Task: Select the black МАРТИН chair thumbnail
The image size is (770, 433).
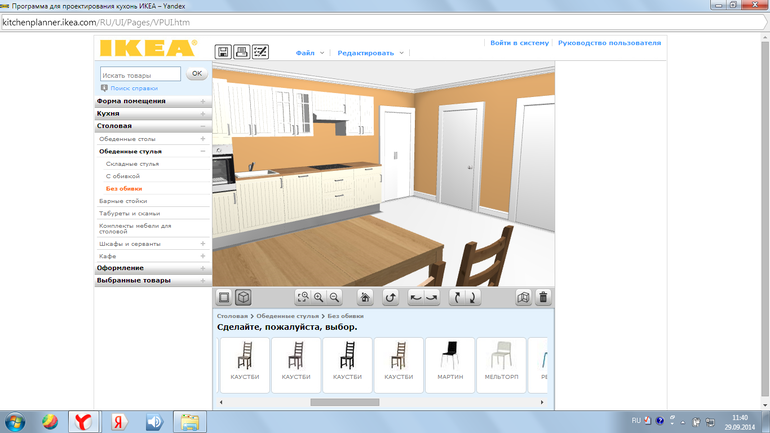Action: coord(450,364)
